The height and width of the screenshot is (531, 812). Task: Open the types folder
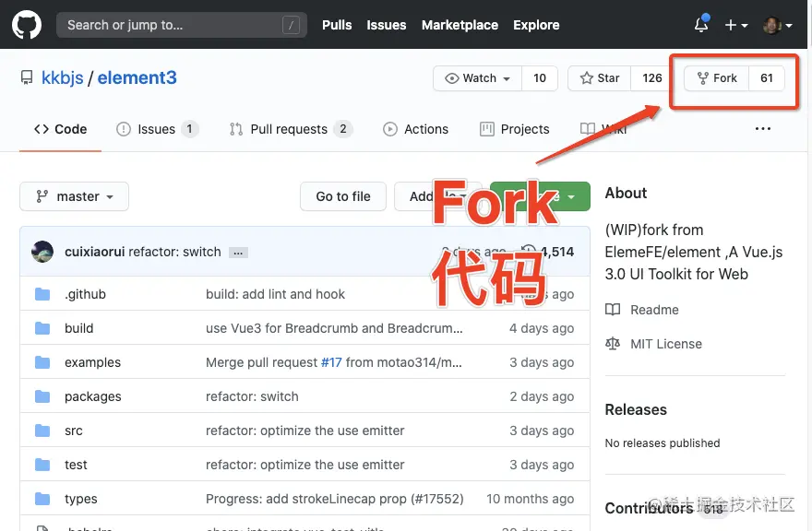(81, 499)
